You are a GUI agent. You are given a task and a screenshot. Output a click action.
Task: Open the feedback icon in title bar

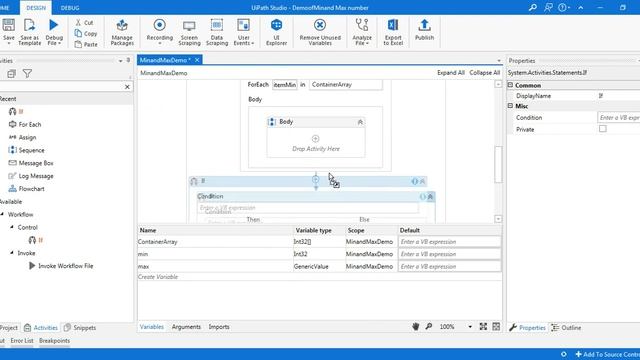pyautogui.click(x=548, y=7)
